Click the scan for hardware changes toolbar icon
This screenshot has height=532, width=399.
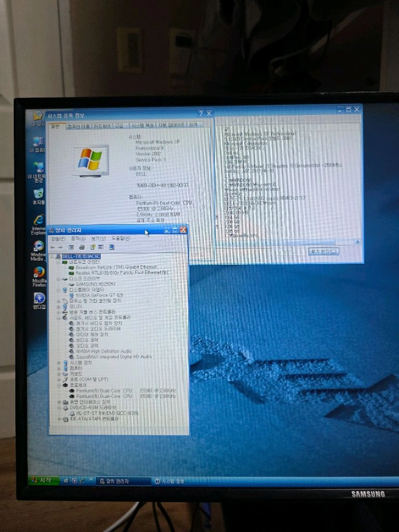coord(111,247)
